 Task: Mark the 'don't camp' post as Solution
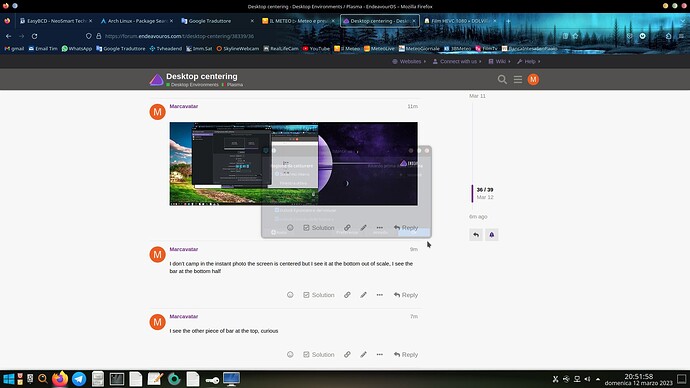coord(319,295)
